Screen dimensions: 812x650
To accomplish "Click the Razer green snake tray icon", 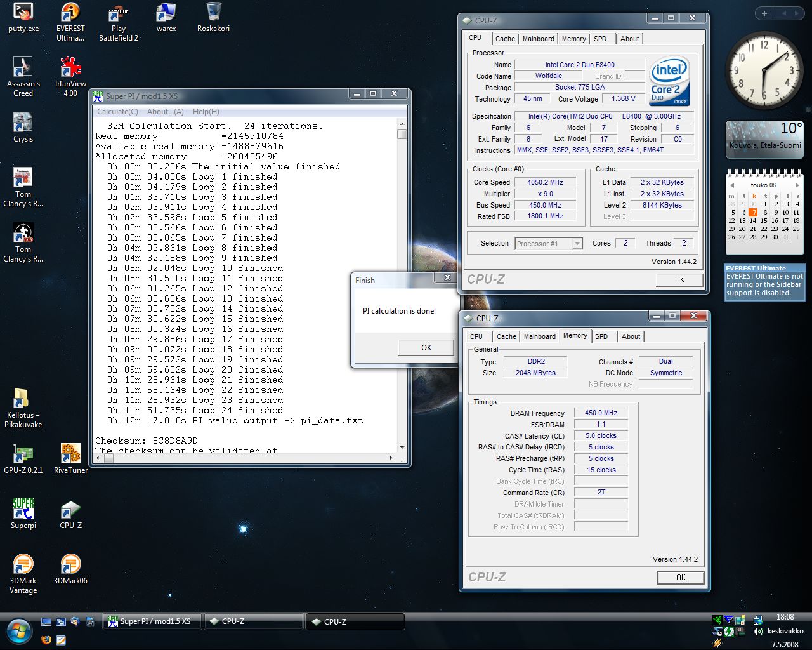I will (x=717, y=620).
